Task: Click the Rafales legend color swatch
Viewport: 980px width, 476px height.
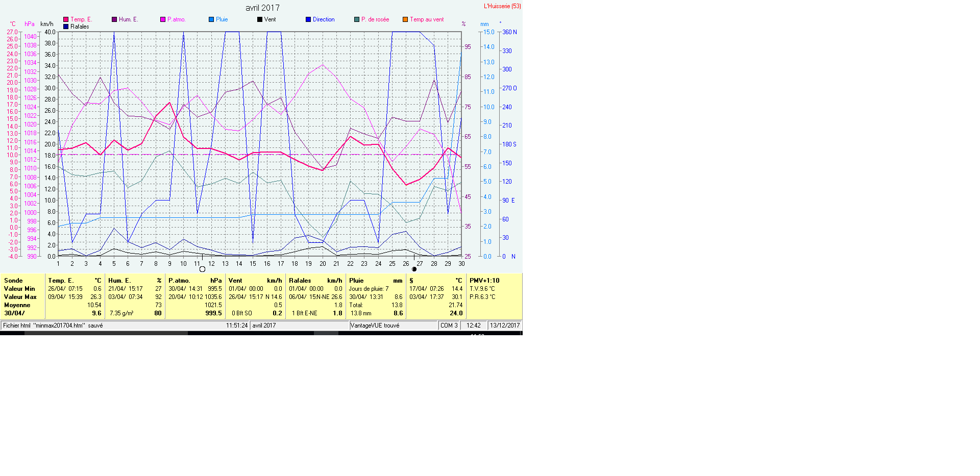Action: [66, 27]
